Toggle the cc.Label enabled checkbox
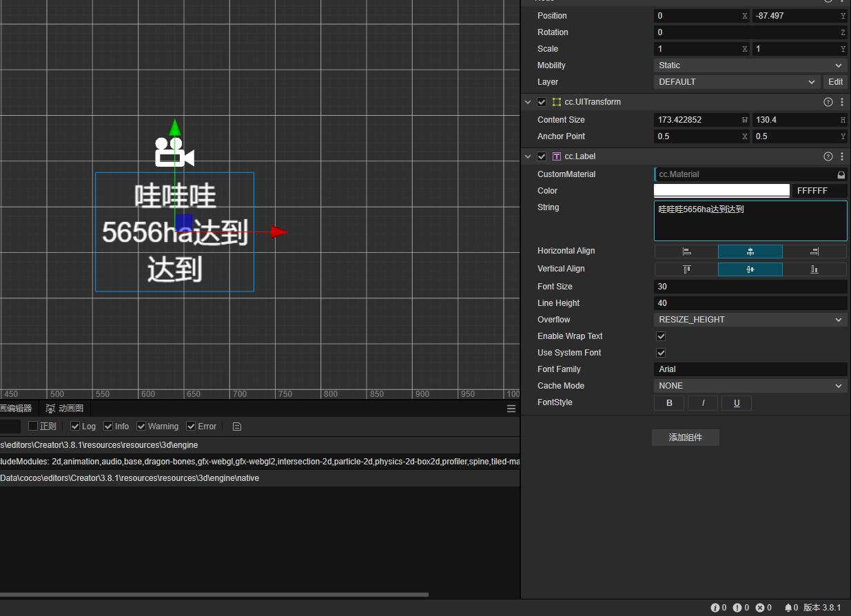851x616 pixels. pyautogui.click(x=542, y=156)
